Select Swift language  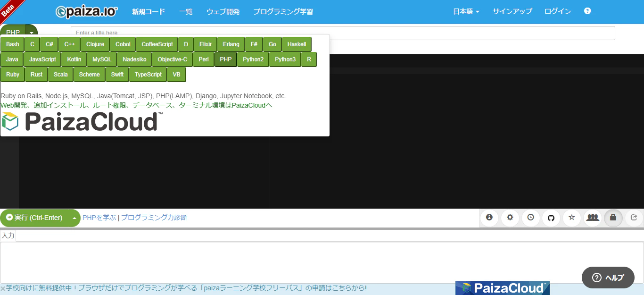[x=117, y=75]
